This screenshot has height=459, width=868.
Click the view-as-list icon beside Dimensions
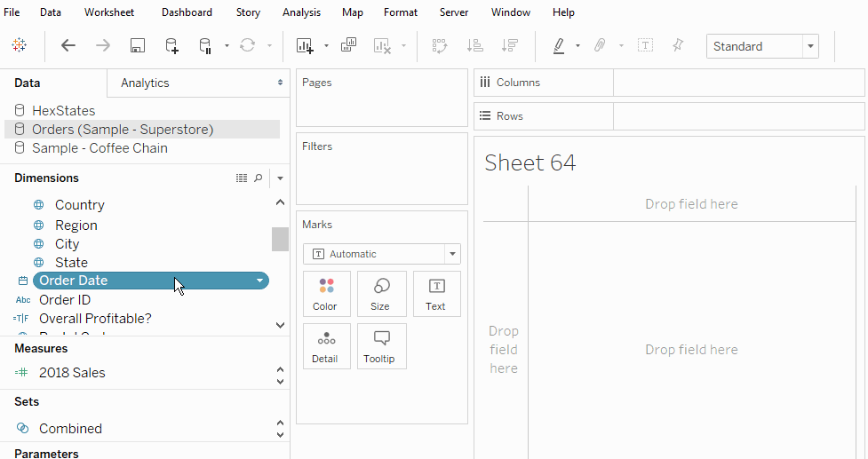[242, 178]
